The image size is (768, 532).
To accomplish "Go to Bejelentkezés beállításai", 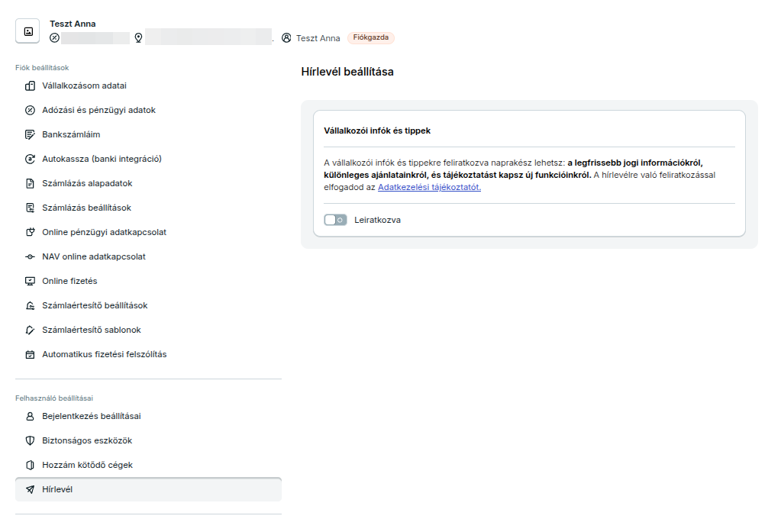I will click(91, 416).
